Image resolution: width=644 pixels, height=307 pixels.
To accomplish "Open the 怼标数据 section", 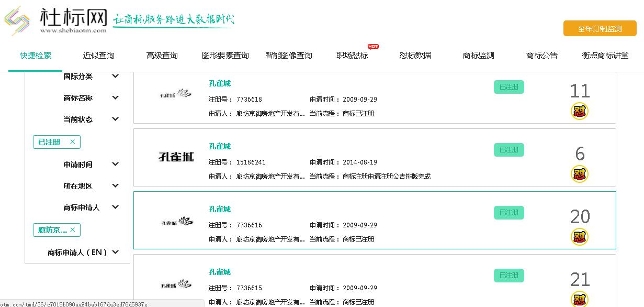I will pos(414,55).
